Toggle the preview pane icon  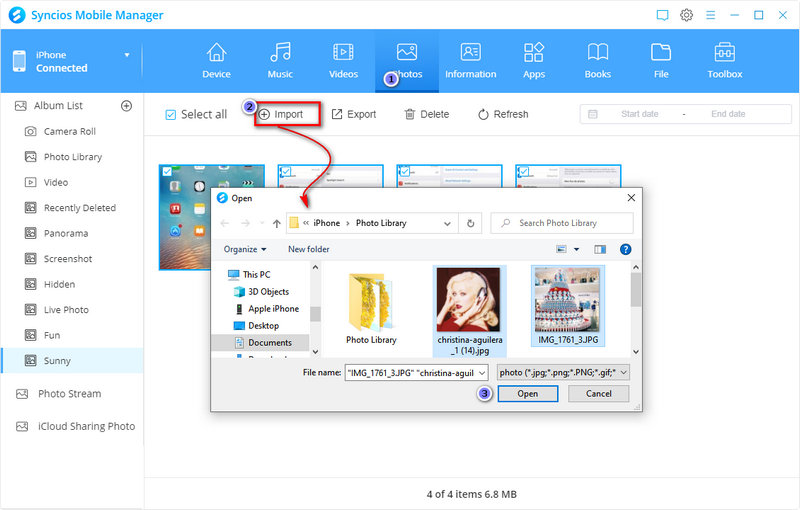pos(600,249)
